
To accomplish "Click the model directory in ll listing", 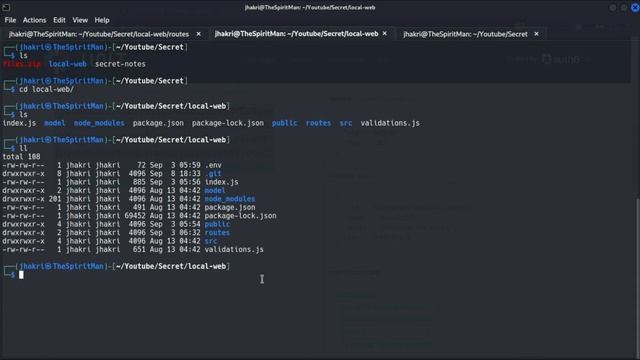I will coord(215,191).
